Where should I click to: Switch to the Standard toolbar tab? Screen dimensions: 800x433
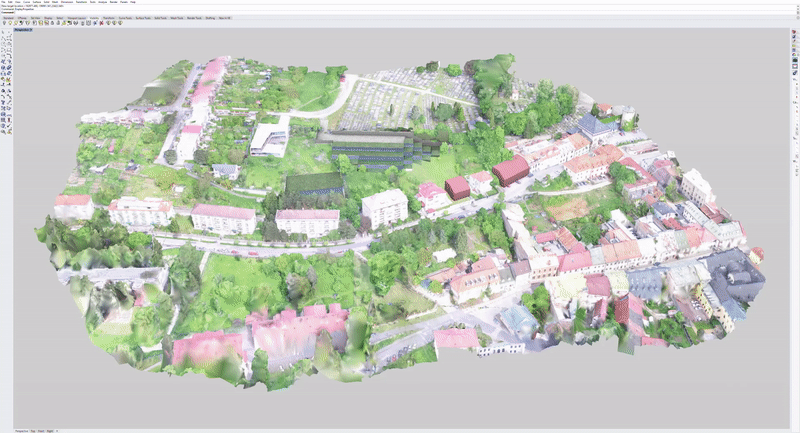[8, 17]
